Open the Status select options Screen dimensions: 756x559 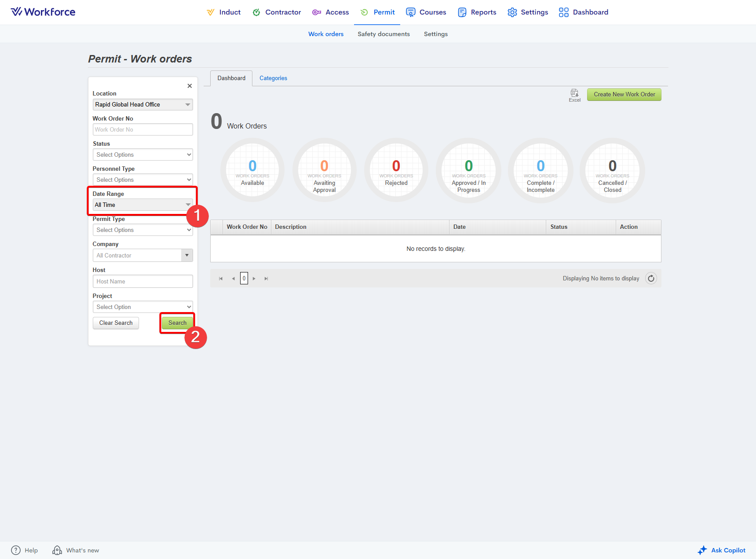pos(142,155)
